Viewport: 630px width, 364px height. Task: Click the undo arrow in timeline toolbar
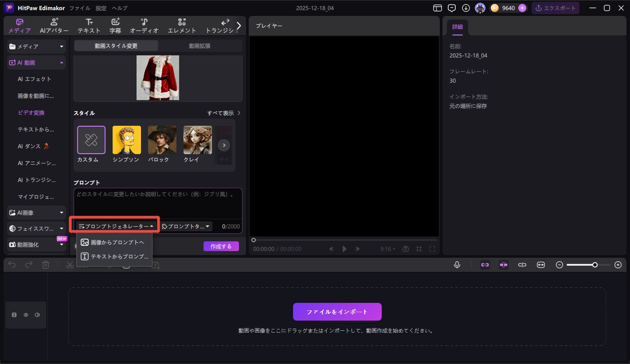[x=12, y=265]
